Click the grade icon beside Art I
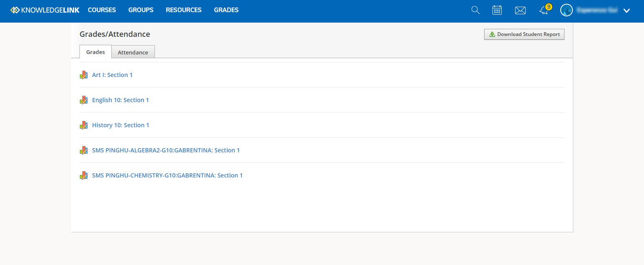The width and height of the screenshot is (644, 265). 84,75
